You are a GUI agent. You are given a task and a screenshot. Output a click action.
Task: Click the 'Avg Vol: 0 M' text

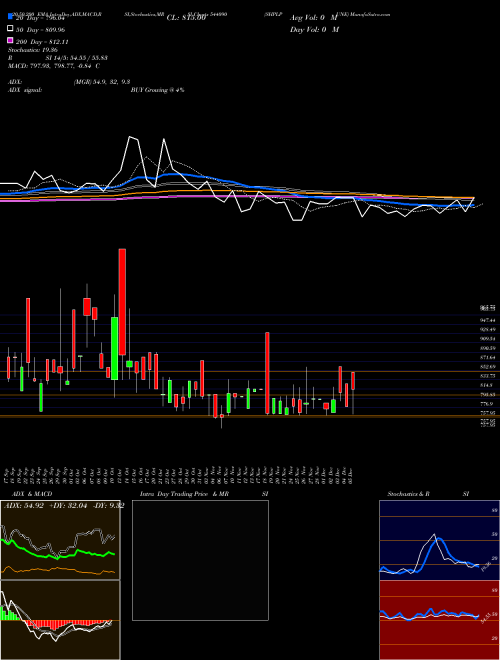click(314, 18)
